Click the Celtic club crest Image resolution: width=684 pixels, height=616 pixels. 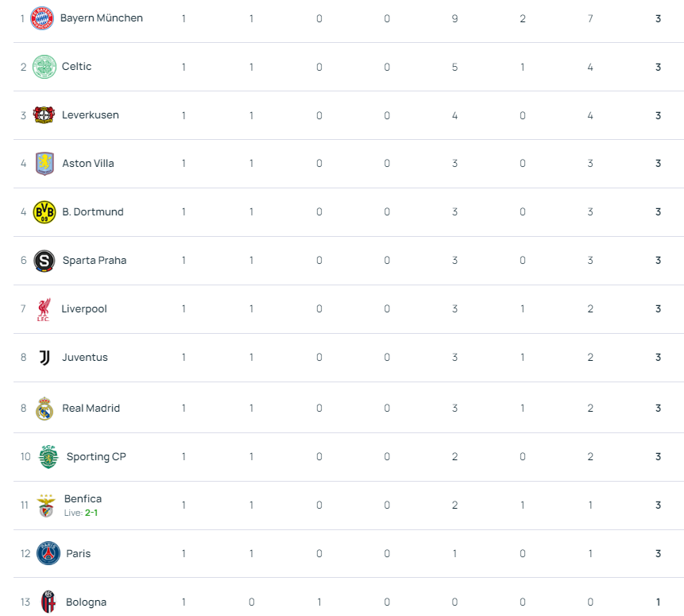point(44,67)
